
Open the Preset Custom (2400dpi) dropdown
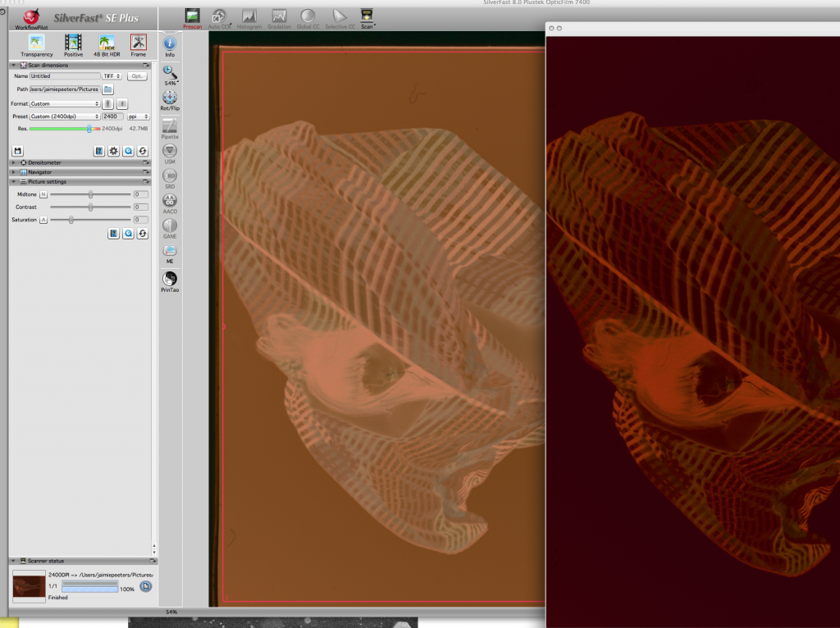(64, 116)
